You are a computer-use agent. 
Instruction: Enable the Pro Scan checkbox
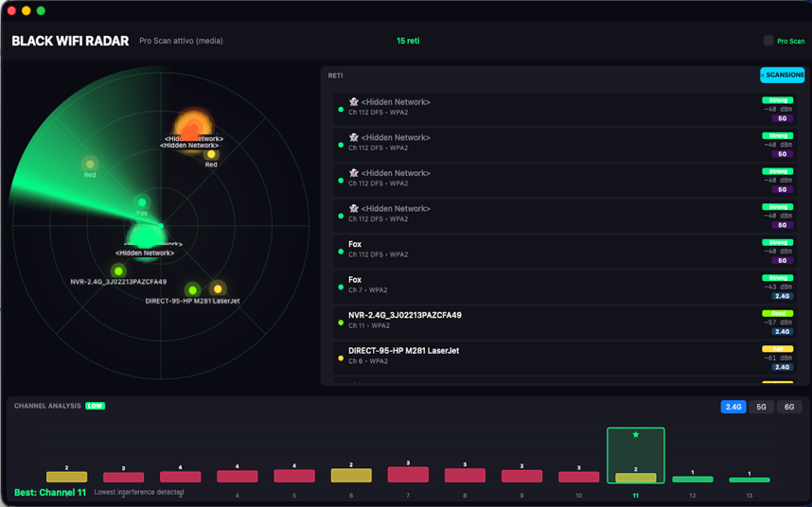(768, 41)
